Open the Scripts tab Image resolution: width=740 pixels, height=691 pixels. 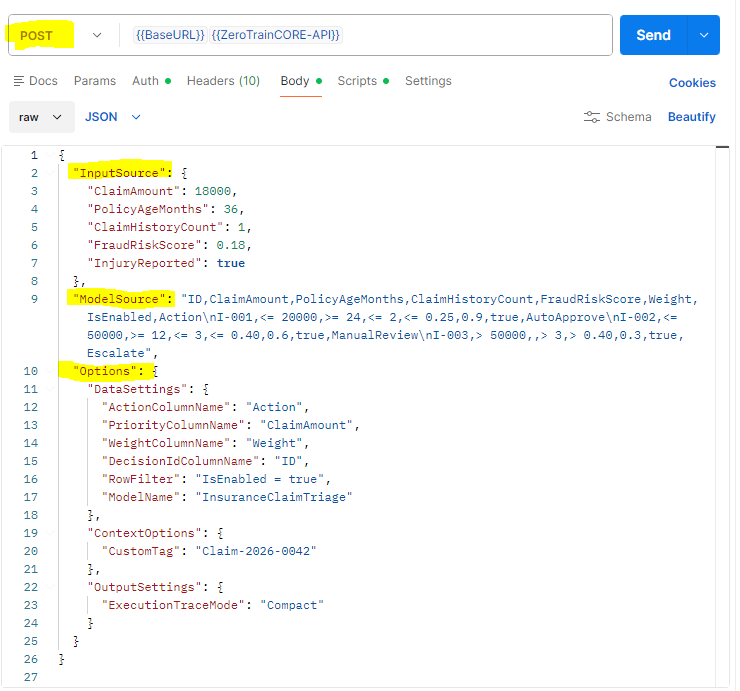(x=357, y=81)
